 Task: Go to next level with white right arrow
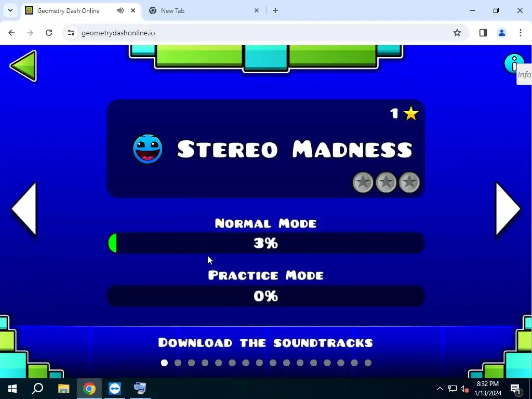pos(508,209)
